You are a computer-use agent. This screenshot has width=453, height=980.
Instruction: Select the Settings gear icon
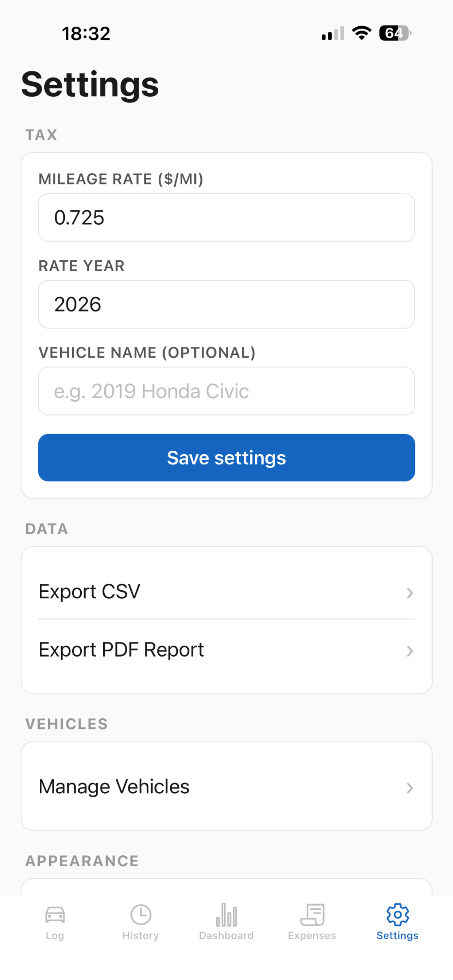398,915
